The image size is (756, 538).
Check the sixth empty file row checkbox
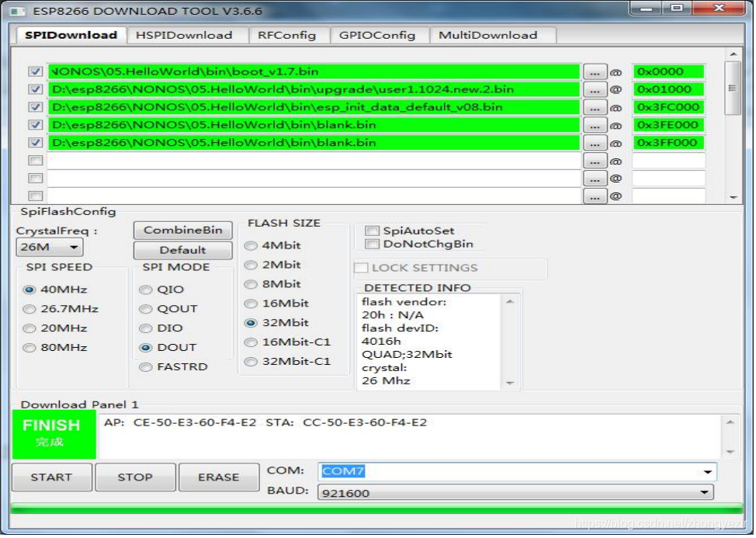click(35, 161)
